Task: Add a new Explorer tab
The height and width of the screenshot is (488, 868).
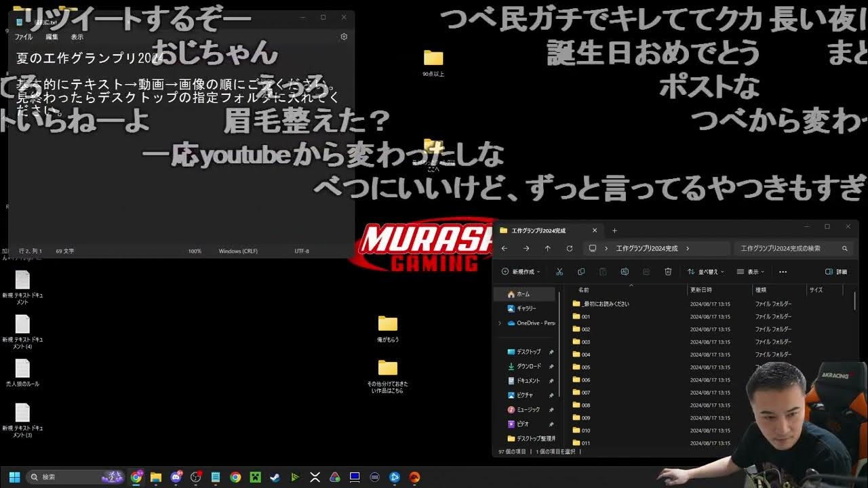Action: click(614, 230)
